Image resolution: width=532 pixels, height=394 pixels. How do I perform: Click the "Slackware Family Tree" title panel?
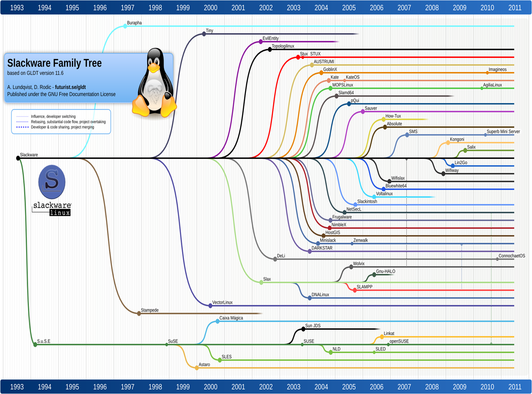(54, 63)
